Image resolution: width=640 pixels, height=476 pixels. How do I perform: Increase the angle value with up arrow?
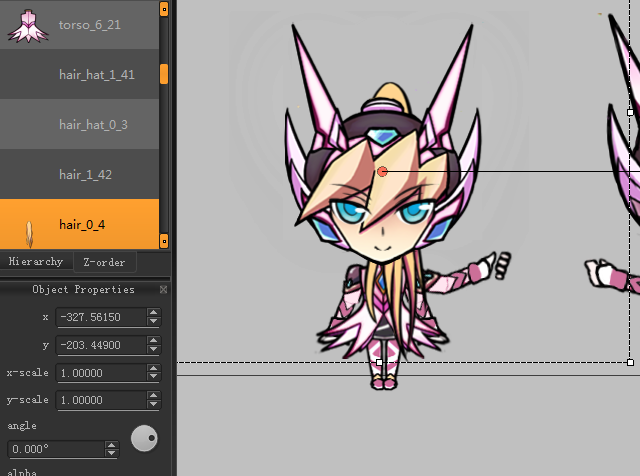tap(112, 445)
